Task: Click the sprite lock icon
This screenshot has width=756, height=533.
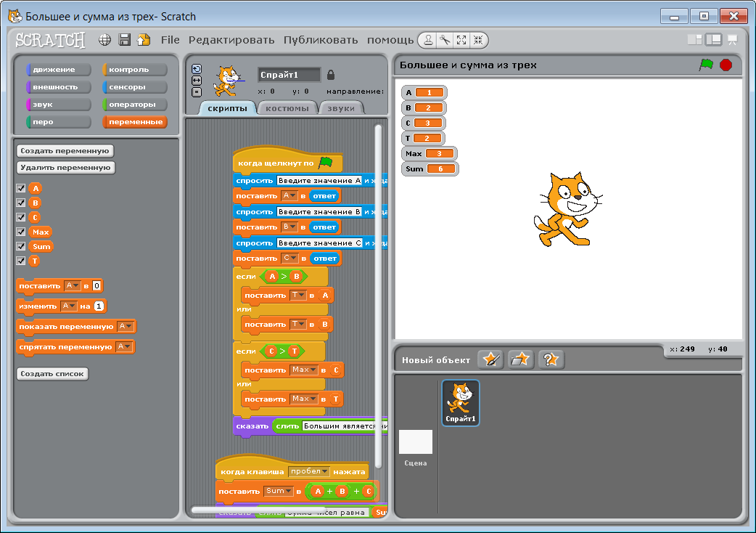Action: (x=330, y=75)
